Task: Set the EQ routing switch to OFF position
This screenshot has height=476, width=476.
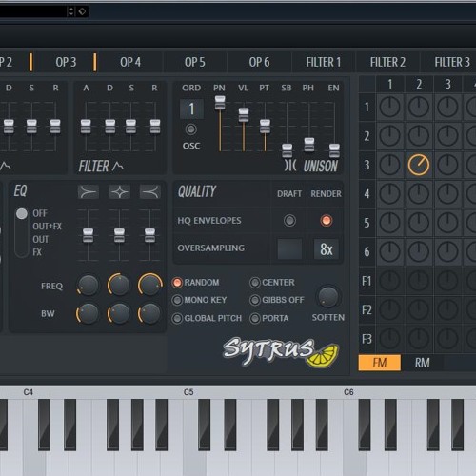Action: pos(22,213)
